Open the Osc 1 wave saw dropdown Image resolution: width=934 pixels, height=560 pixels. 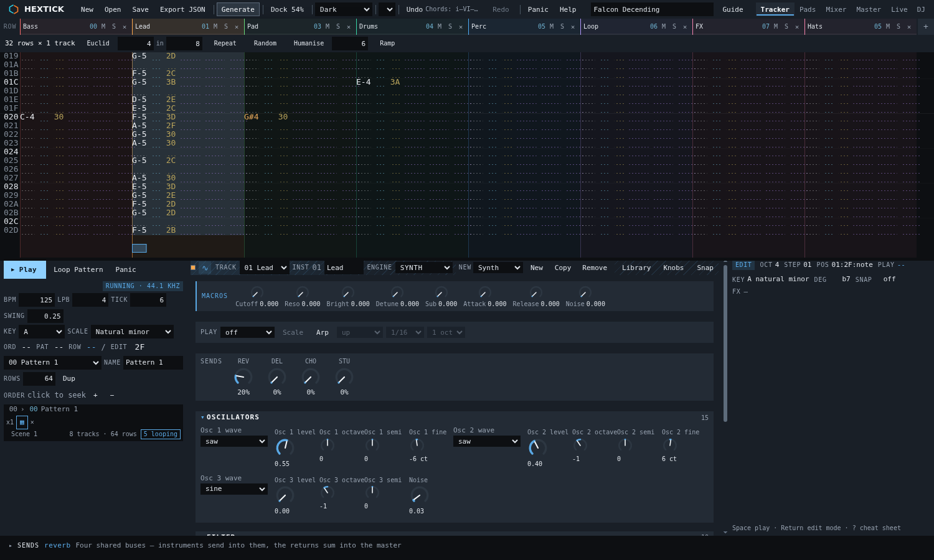tap(234, 441)
